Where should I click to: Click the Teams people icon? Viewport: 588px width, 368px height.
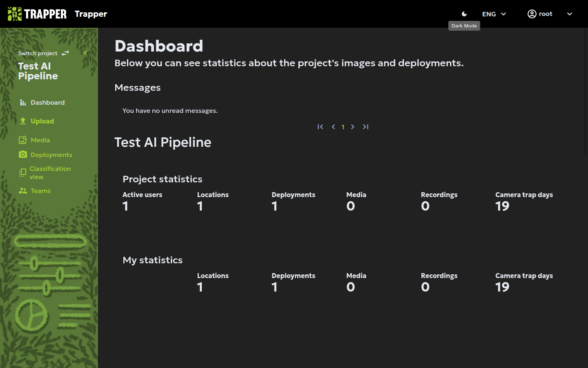click(23, 191)
